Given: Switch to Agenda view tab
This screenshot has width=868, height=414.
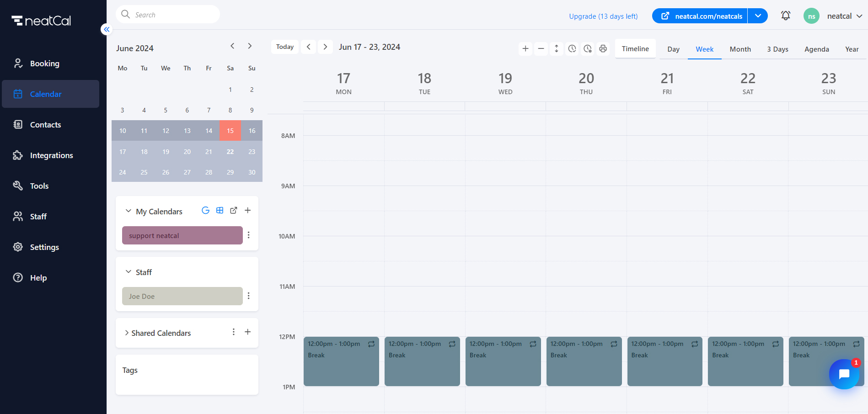Looking at the screenshot, I should pos(817,49).
